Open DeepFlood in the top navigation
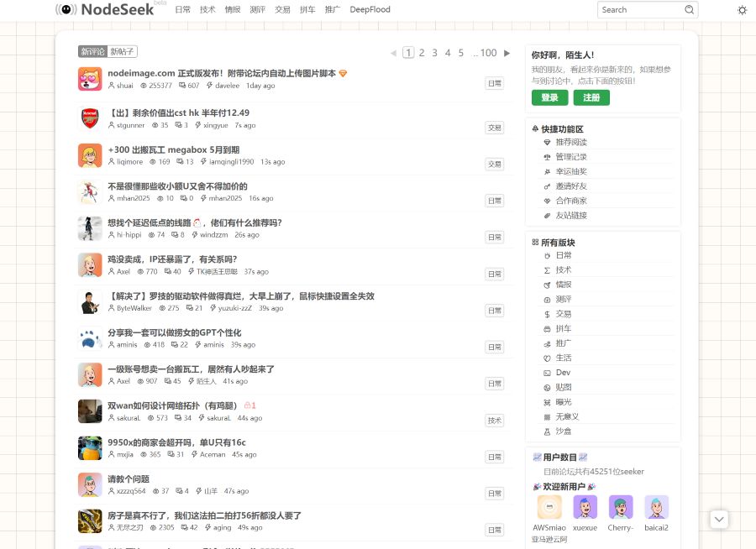The image size is (756, 549). (x=370, y=10)
